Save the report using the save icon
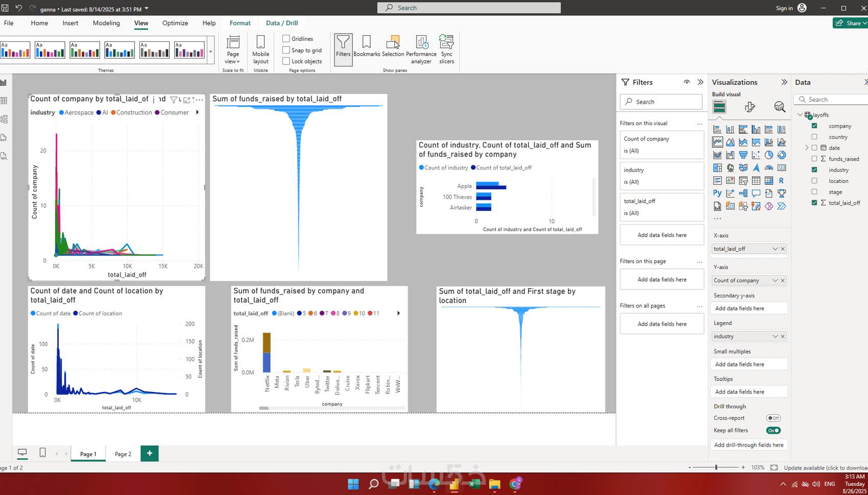This screenshot has height=495, width=868. pyautogui.click(x=5, y=8)
